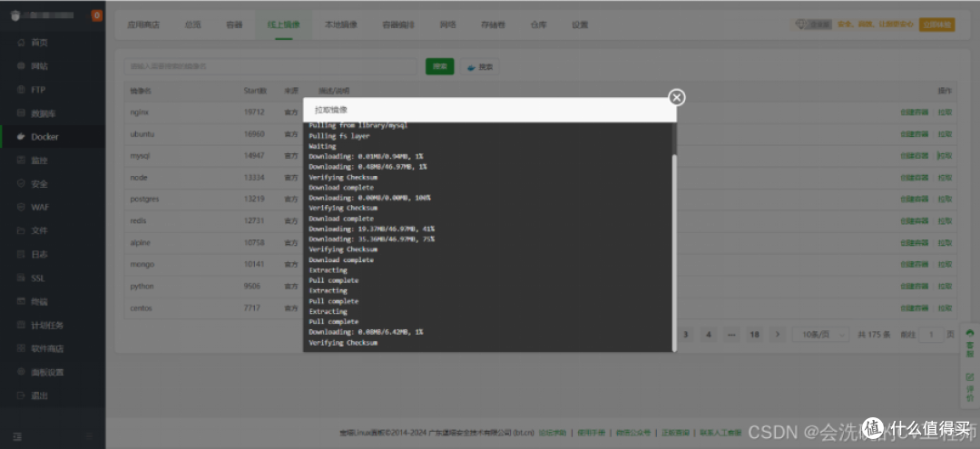The height and width of the screenshot is (449, 980).
Task: Open 监控 monitoring icon in sidebar
Action: 21,161
